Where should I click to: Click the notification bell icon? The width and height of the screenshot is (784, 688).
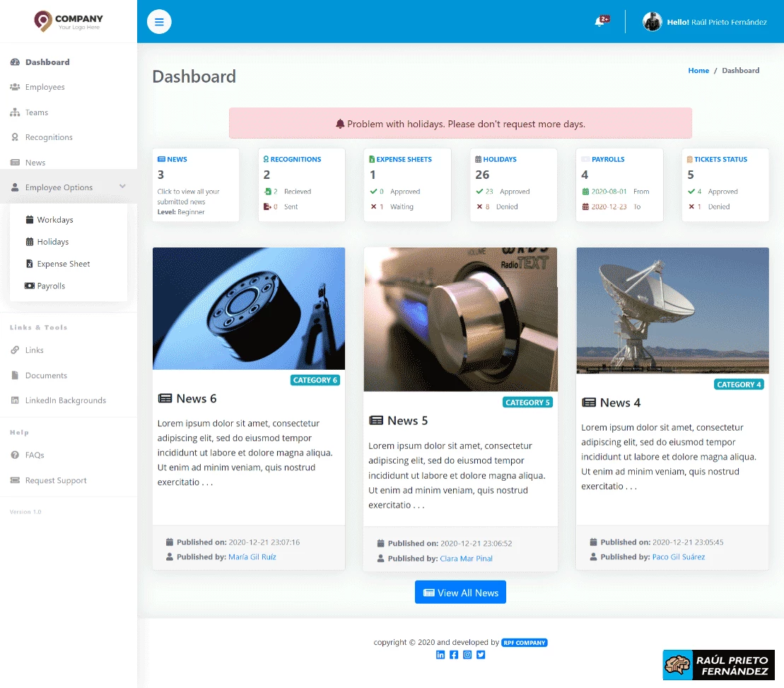pyautogui.click(x=599, y=21)
